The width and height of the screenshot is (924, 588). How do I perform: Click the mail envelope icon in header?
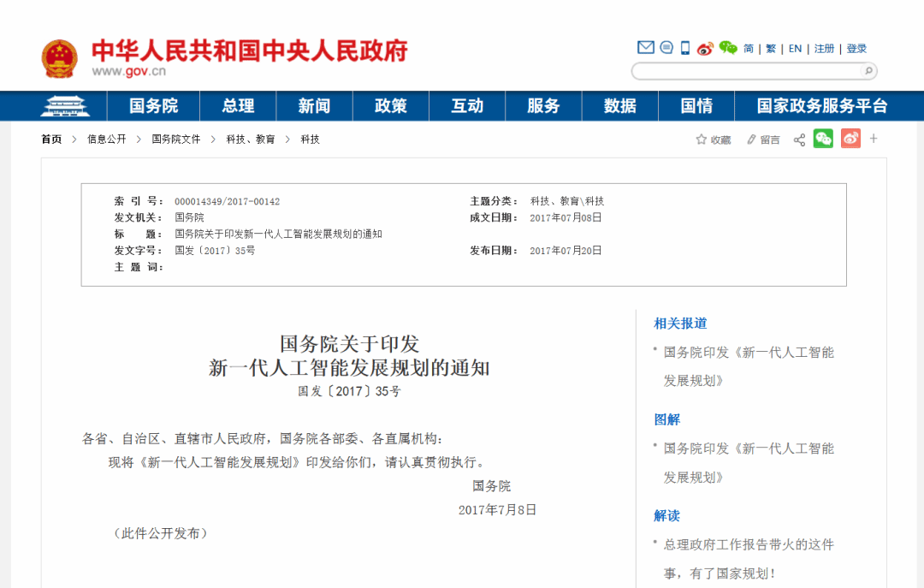click(x=646, y=48)
